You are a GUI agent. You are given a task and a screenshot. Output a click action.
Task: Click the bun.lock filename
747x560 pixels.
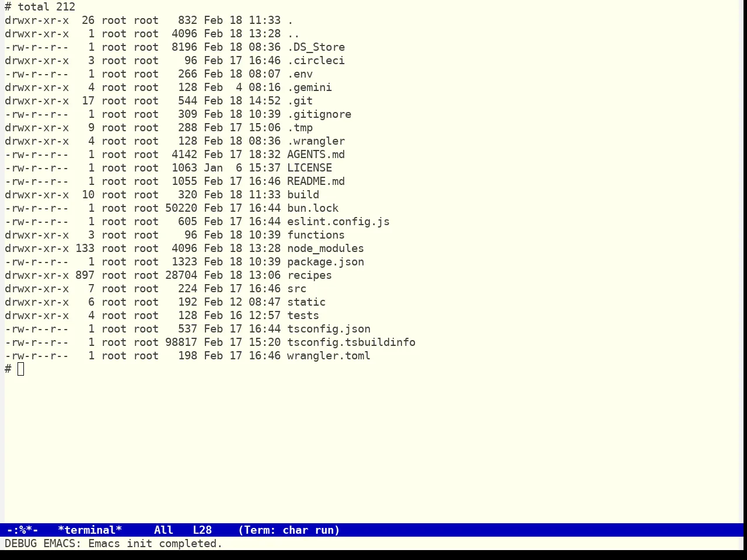click(313, 208)
